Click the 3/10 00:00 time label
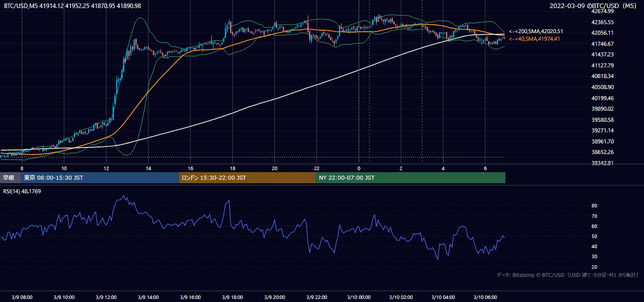 359,297
